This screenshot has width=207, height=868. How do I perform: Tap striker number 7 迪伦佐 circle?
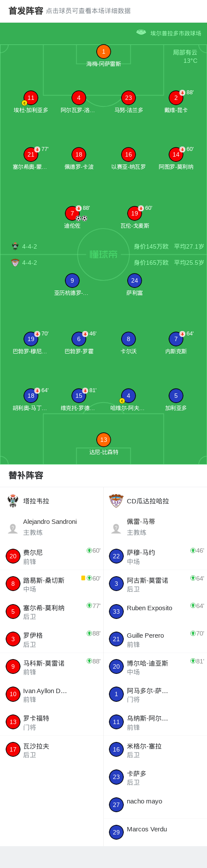72,213
